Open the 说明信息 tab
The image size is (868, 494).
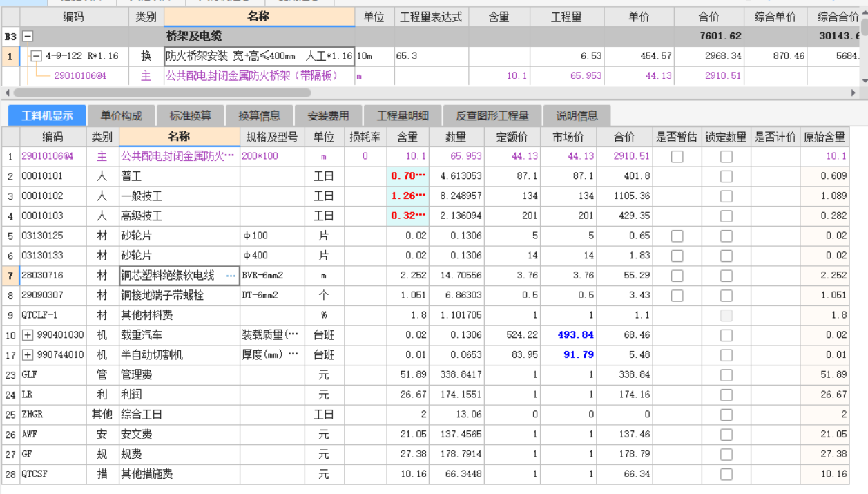click(577, 116)
